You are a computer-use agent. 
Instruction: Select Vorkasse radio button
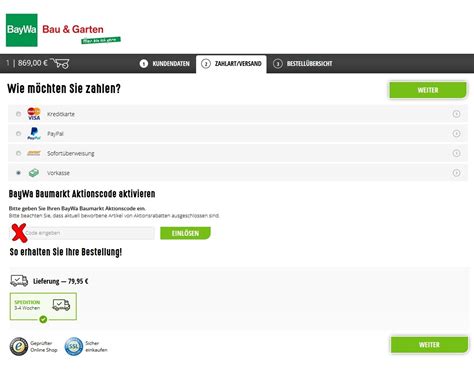click(x=19, y=173)
